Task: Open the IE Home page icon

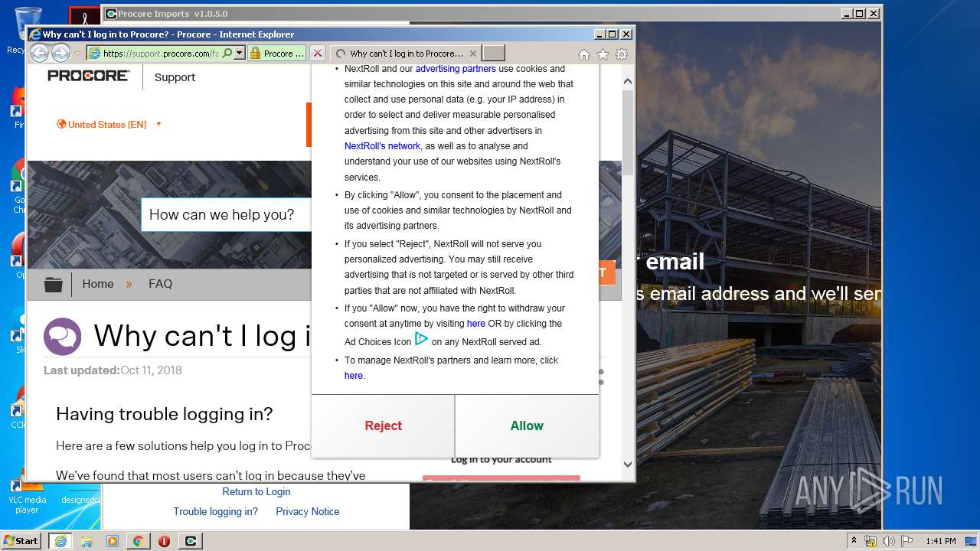Action: [584, 54]
